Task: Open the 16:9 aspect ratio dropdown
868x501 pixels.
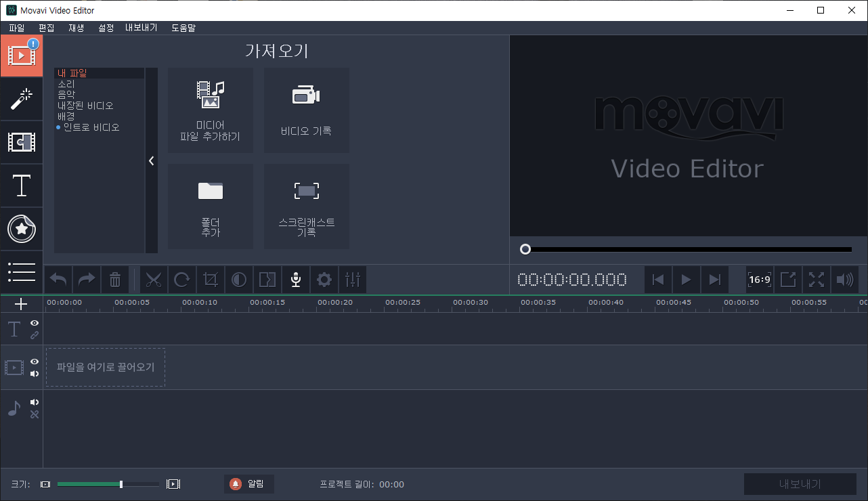Action: coord(759,280)
